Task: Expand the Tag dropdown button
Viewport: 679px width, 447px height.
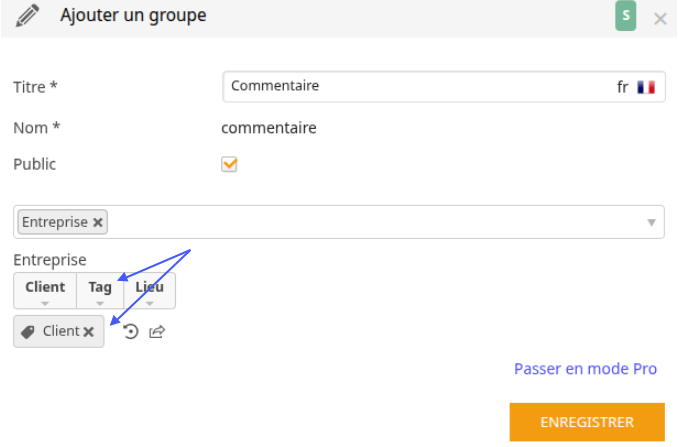Action: 100,291
